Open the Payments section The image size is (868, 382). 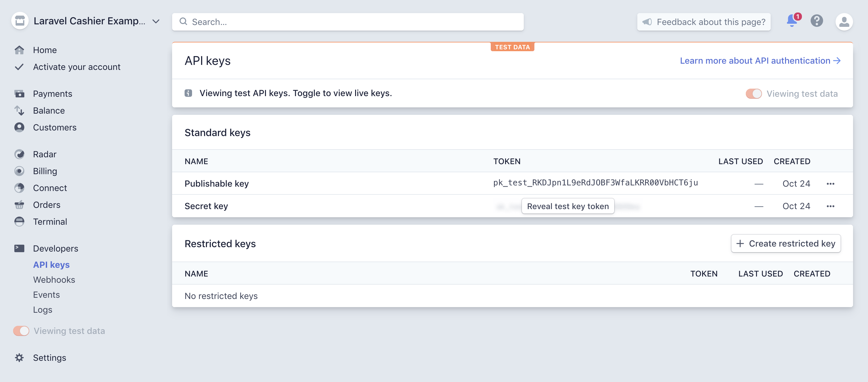pos(53,93)
